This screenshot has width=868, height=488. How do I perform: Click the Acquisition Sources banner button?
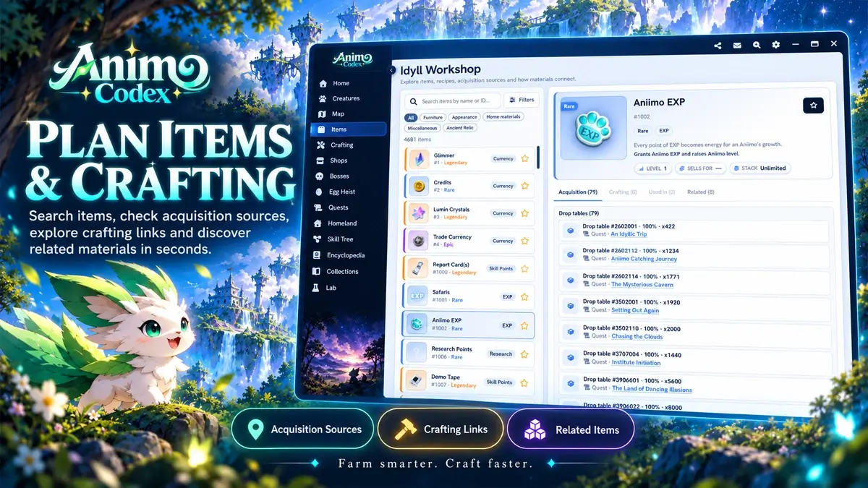tap(302, 429)
